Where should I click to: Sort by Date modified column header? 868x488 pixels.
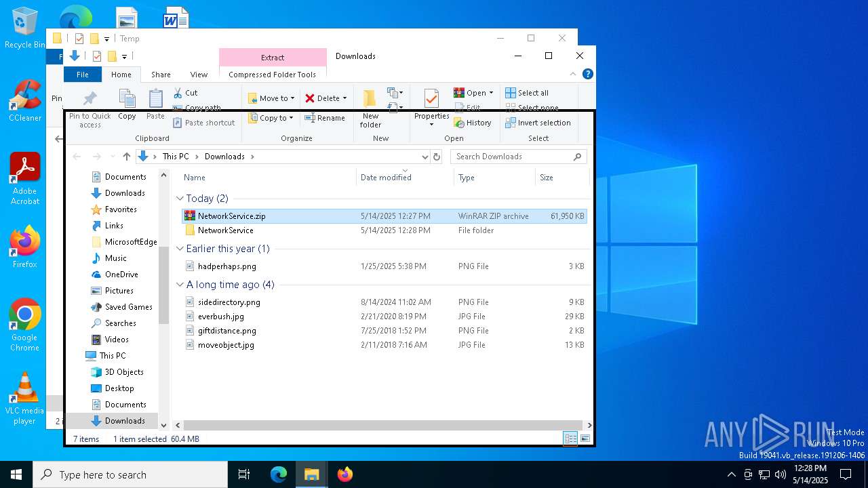coord(405,178)
